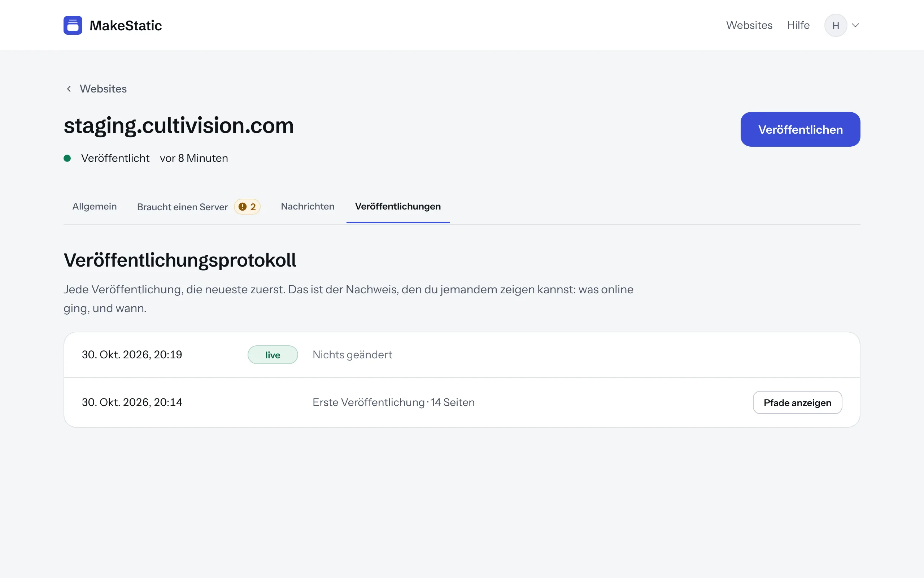The height and width of the screenshot is (578, 924).
Task: Click the MakeStatic brand name
Action: coord(126,26)
